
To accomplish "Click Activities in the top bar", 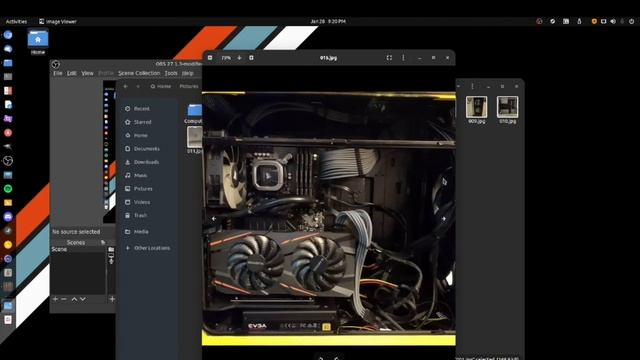I will [16, 21].
